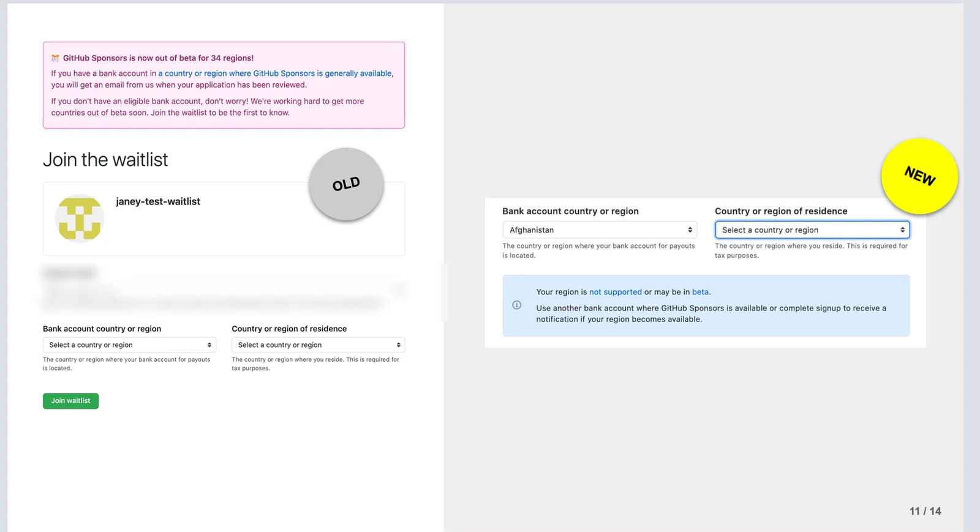The image size is (980, 532).
Task: Open the generally available countries link
Action: (276, 73)
